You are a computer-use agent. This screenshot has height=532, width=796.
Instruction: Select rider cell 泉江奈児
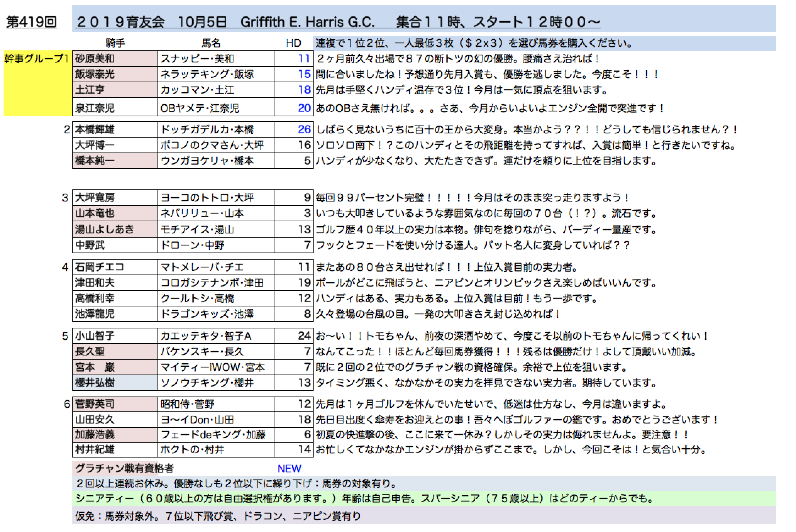coord(115,107)
